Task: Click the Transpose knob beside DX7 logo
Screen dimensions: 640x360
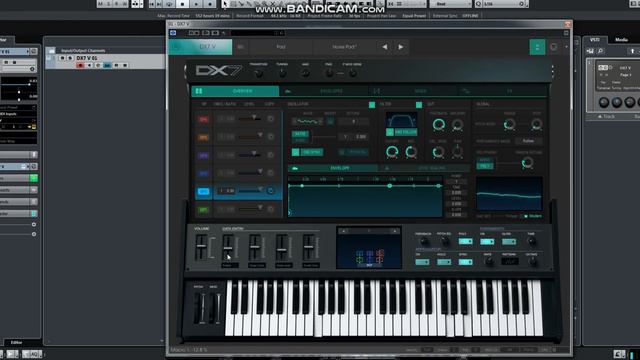Action: pyautogui.click(x=258, y=73)
